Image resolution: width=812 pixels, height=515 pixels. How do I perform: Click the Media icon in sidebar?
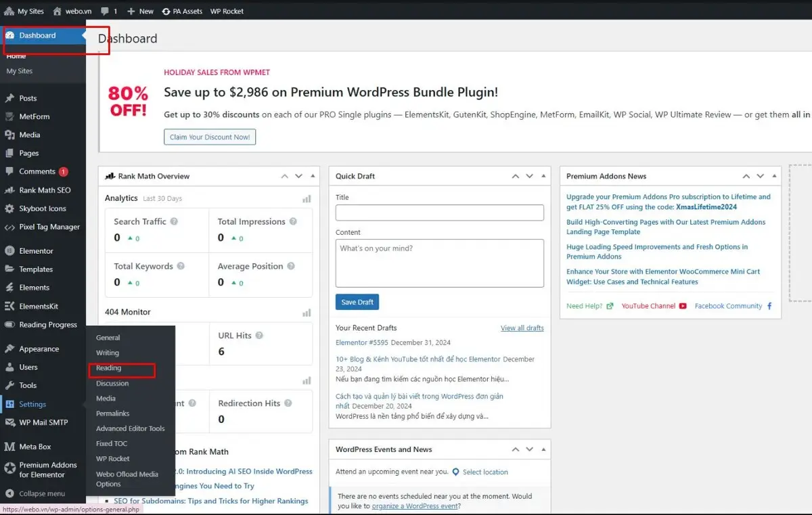(x=9, y=135)
